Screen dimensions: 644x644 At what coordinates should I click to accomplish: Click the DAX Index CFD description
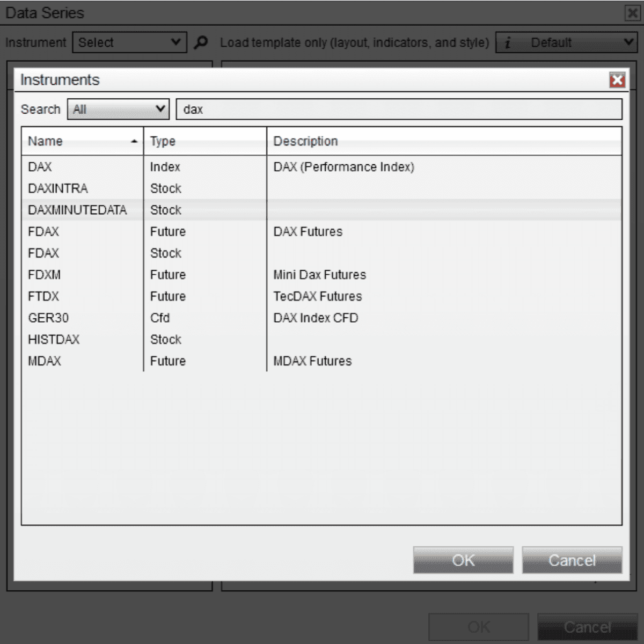[316, 318]
